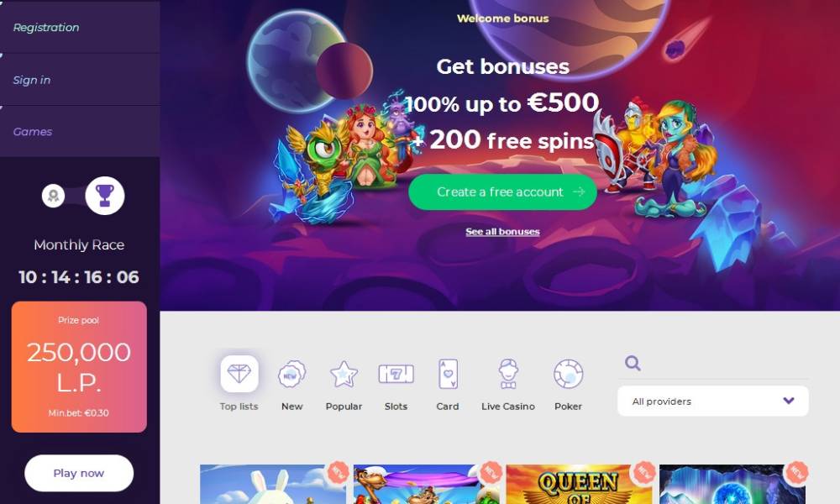Expand the All providers dropdown
This screenshot has height=504, width=840.
(713, 402)
